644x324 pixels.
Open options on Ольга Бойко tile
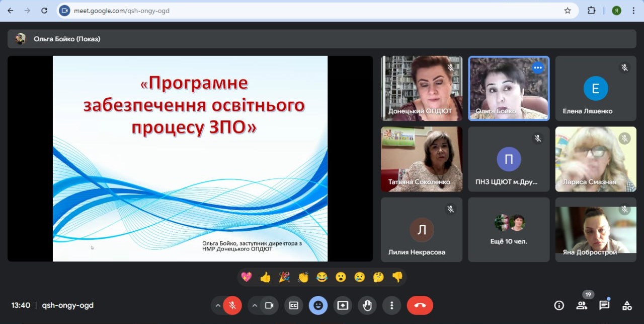point(538,68)
